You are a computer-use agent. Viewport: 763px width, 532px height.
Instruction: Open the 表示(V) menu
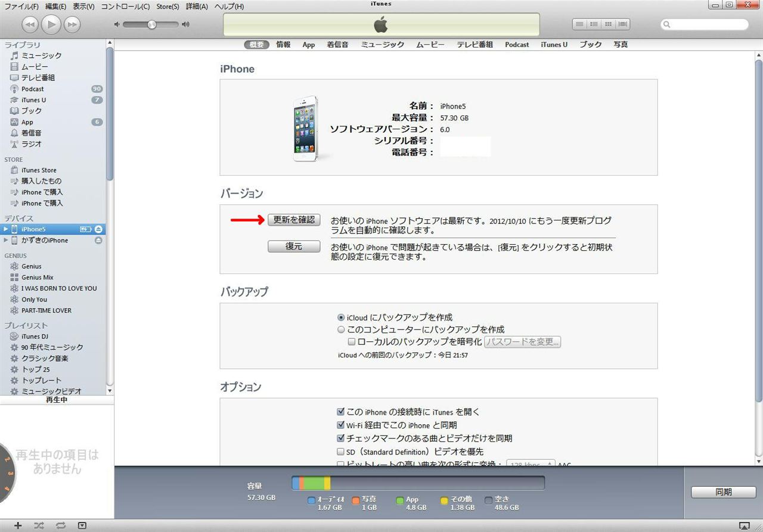point(83,6)
